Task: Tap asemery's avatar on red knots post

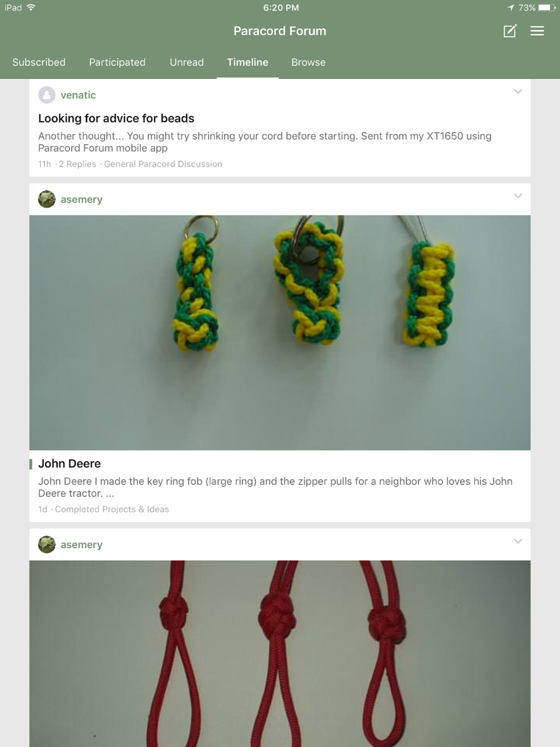Action: [x=46, y=544]
